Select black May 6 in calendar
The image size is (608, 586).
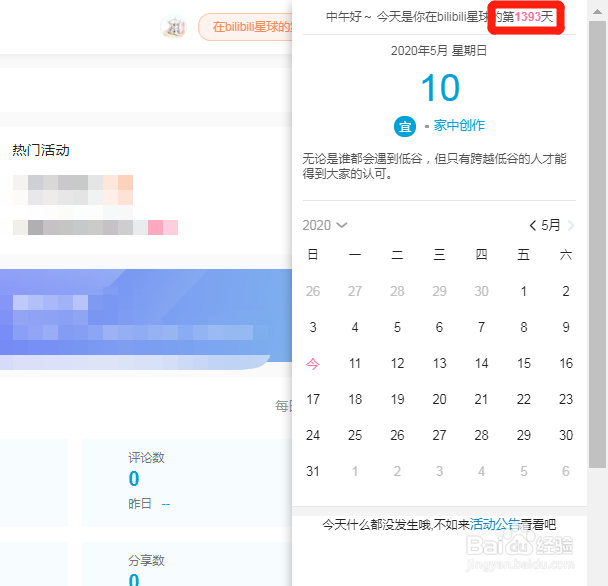pos(439,327)
